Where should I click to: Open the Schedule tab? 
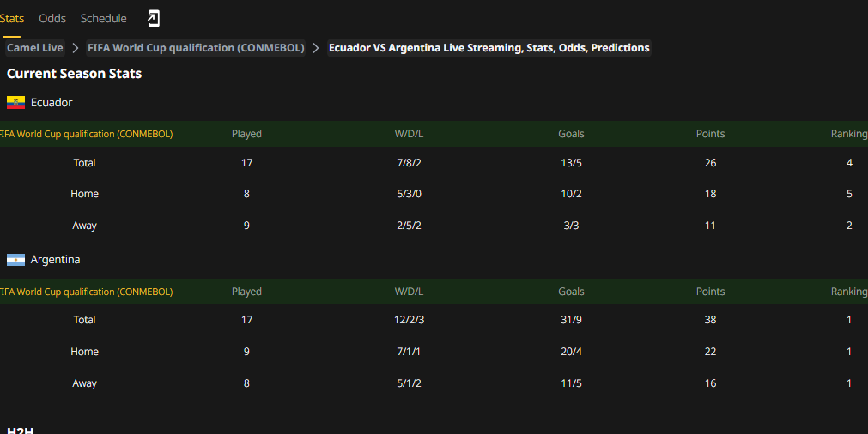tap(104, 18)
